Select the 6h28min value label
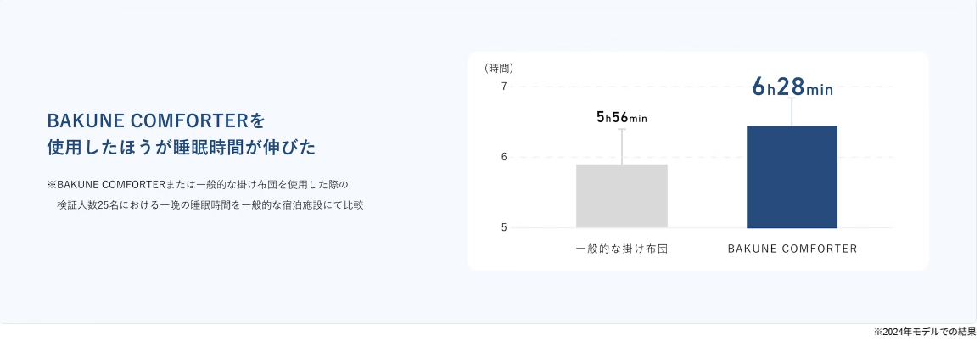This screenshot has height=341, width=980. [x=793, y=87]
